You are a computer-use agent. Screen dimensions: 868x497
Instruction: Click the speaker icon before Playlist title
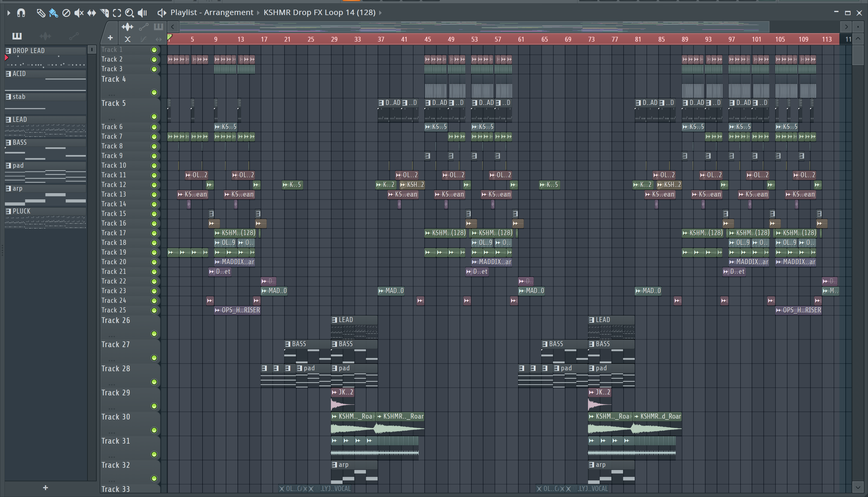(x=162, y=13)
